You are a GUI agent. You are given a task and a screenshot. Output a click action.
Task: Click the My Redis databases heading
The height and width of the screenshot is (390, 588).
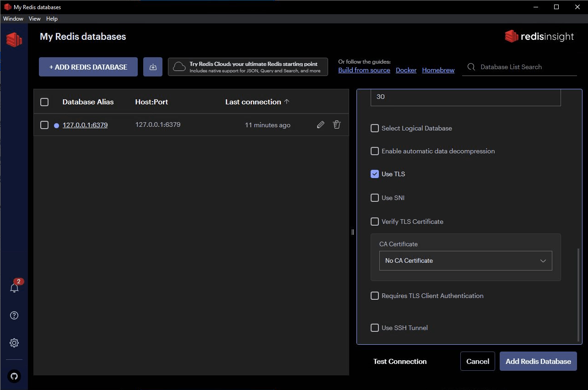point(83,37)
